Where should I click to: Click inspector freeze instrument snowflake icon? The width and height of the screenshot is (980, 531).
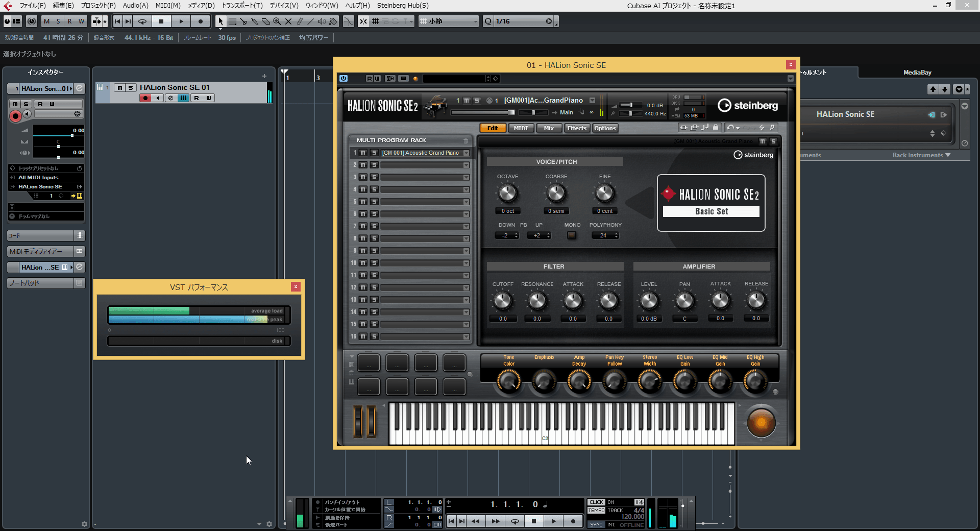78,114
